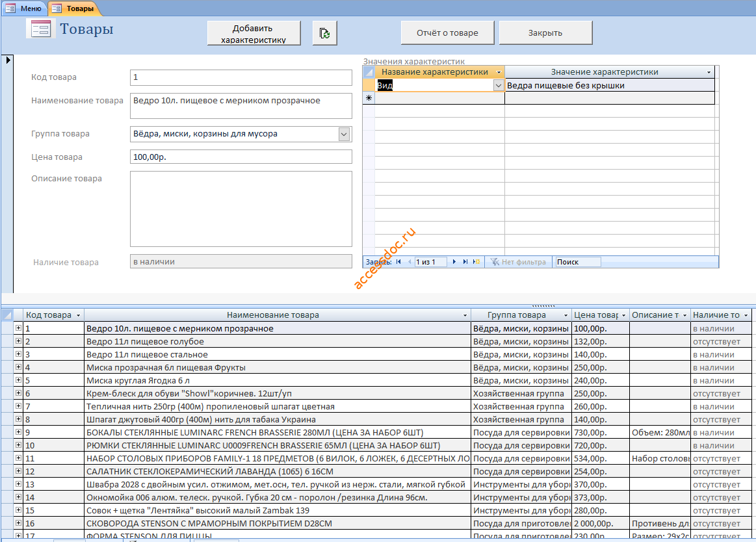Click price cell 2 000,00р.
Image resolution: width=756 pixels, height=542 pixels.
tap(600, 523)
